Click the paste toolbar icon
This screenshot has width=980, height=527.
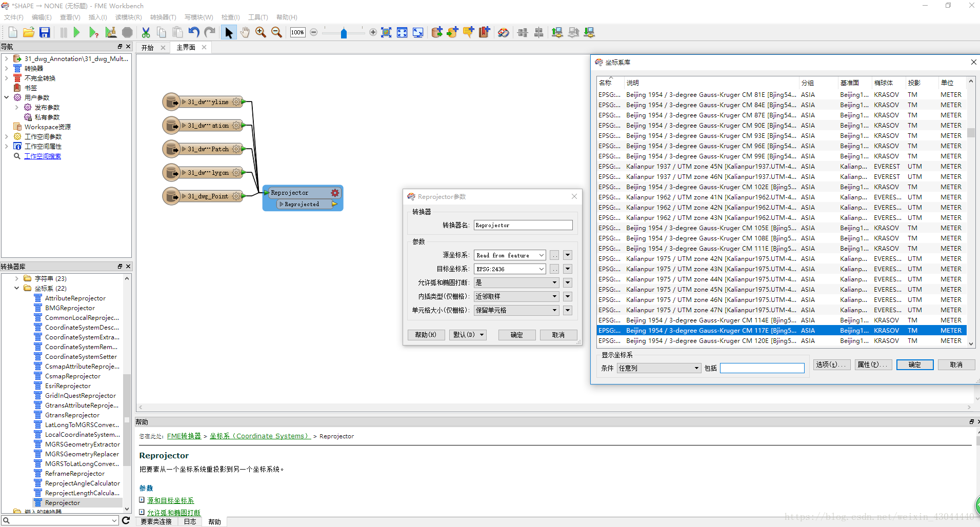click(x=177, y=32)
